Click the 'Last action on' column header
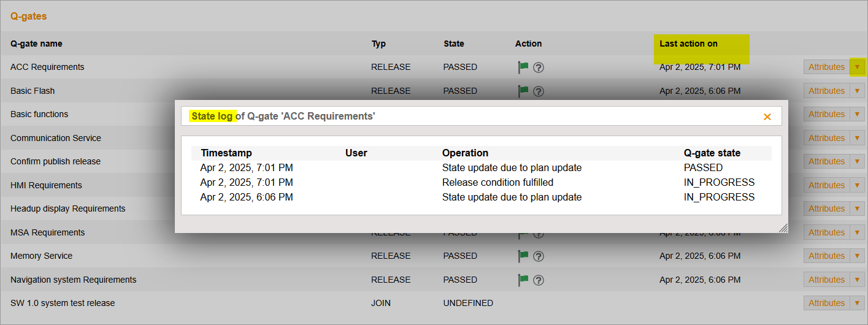 (688, 44)
